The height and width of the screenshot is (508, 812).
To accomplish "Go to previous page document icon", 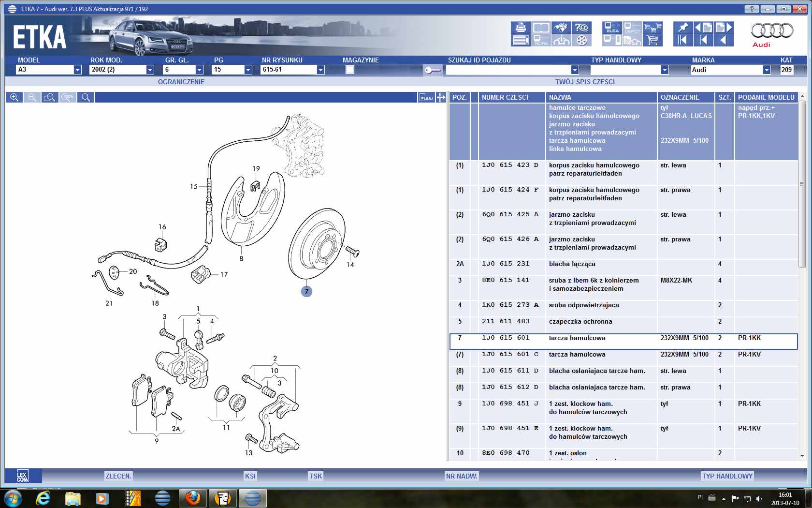I will [x=703, y=28].
